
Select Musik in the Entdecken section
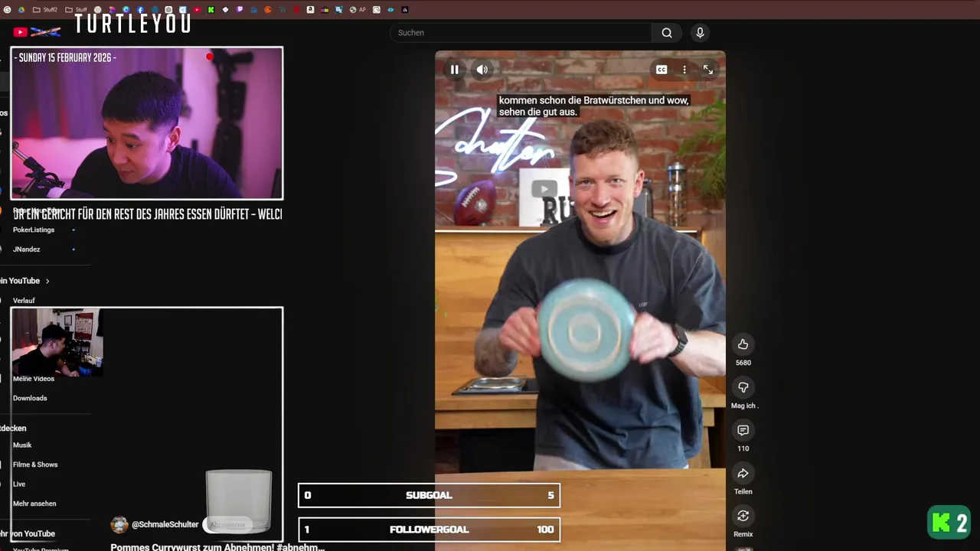(x=22, y=445)
